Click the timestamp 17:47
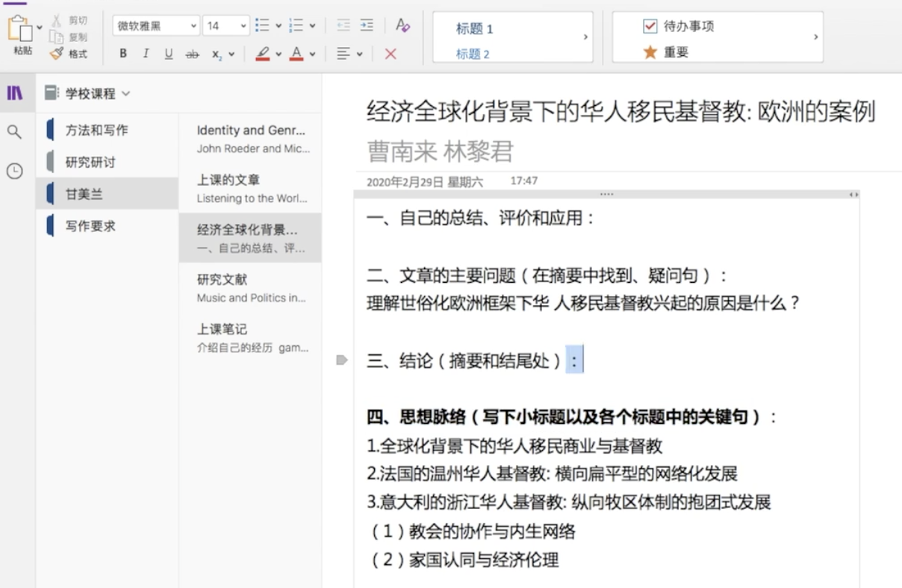This screenshot has height=588, width=902. pyautogui.click(x=524, y=181)
